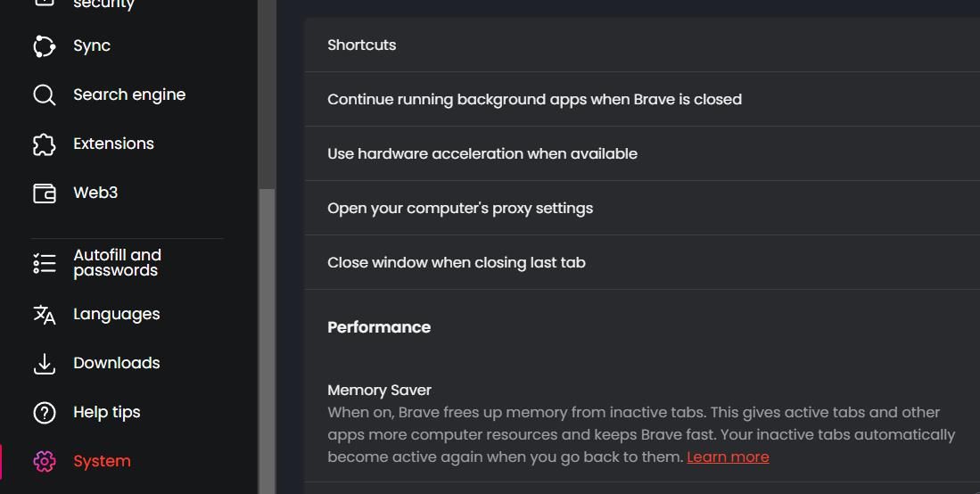
Task: Click the Autofill and passwords list icon
Action: click(x=45, y=263)
